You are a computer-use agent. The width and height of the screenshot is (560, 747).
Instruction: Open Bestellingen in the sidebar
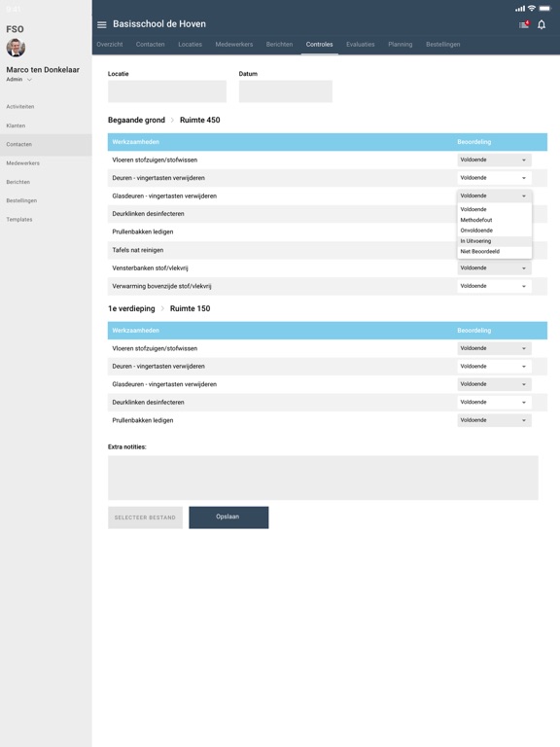[x=21, y=200]
